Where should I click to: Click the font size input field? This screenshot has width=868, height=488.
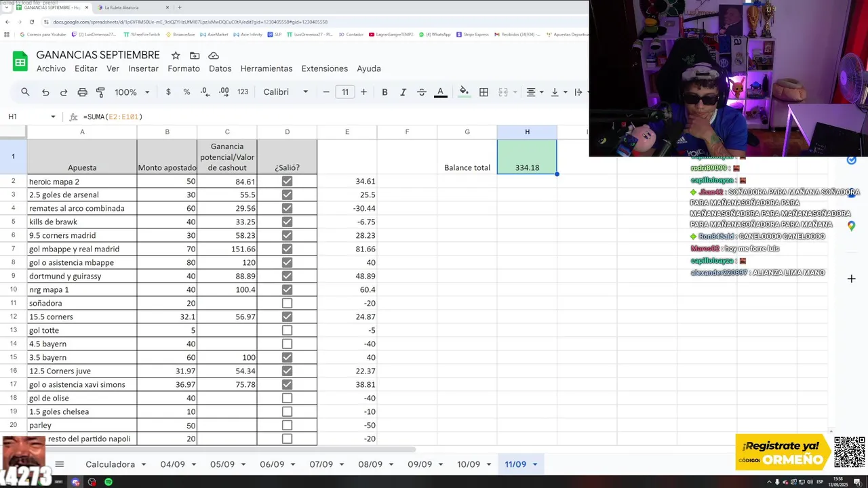345,92
